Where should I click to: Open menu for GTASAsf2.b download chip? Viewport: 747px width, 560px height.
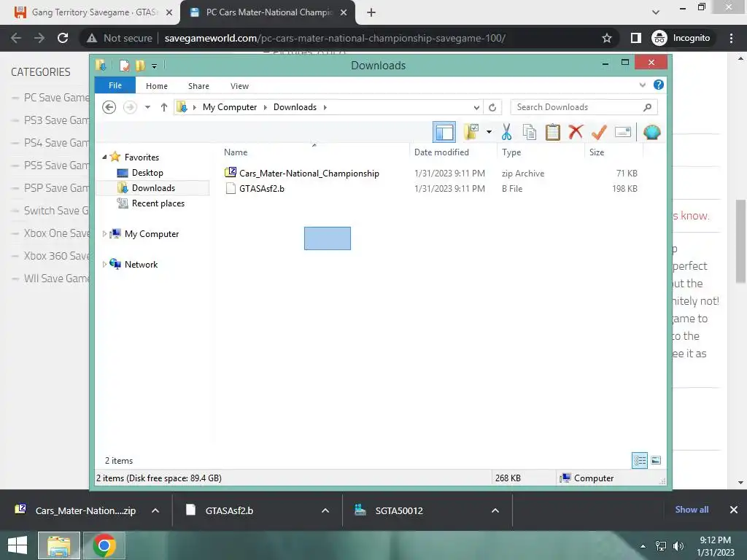325,510
